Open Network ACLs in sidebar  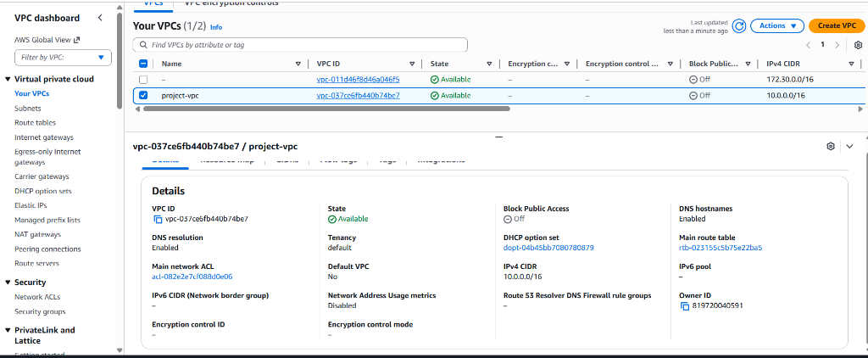click(36, 297)
